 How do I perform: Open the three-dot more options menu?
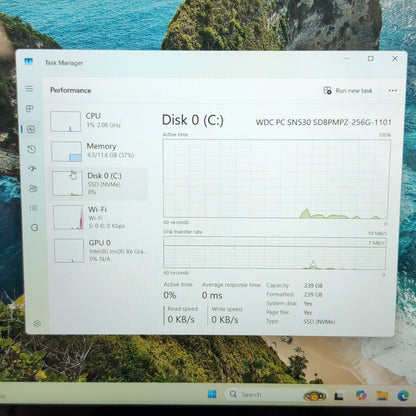coord(393,91)
